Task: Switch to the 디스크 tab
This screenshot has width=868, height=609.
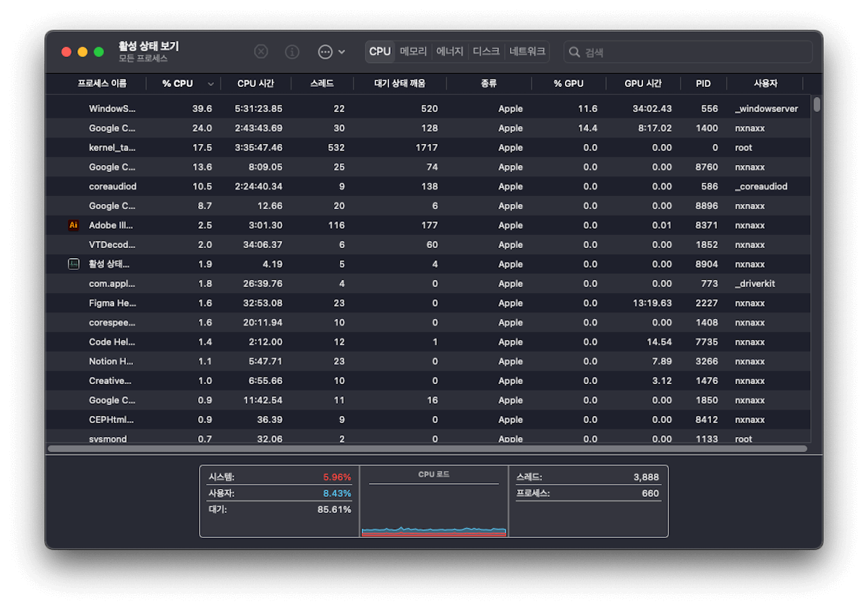Action: tap(486, 51)
